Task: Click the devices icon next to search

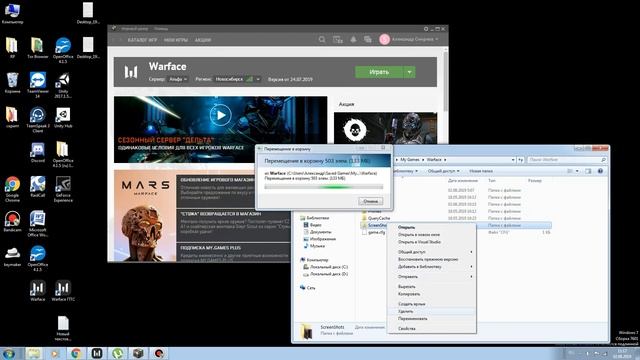Action: pos(338,40)
